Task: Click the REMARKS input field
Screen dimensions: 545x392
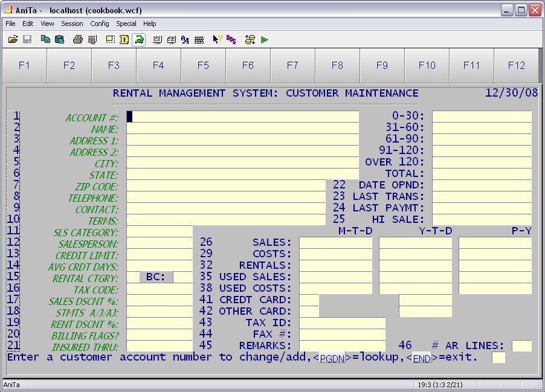Action: click(343, 346)
